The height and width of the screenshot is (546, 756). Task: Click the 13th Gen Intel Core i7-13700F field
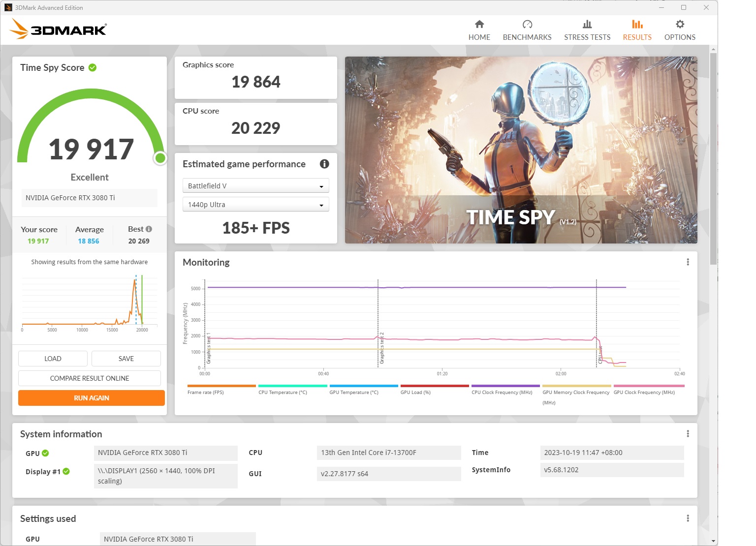click(x=389, y=453)
